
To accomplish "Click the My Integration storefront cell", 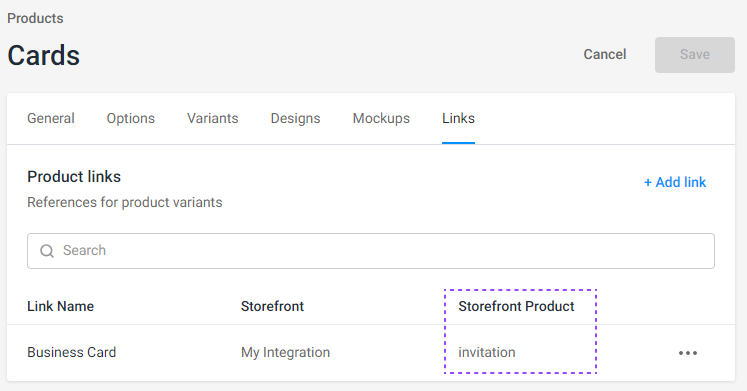I will 285,352.
